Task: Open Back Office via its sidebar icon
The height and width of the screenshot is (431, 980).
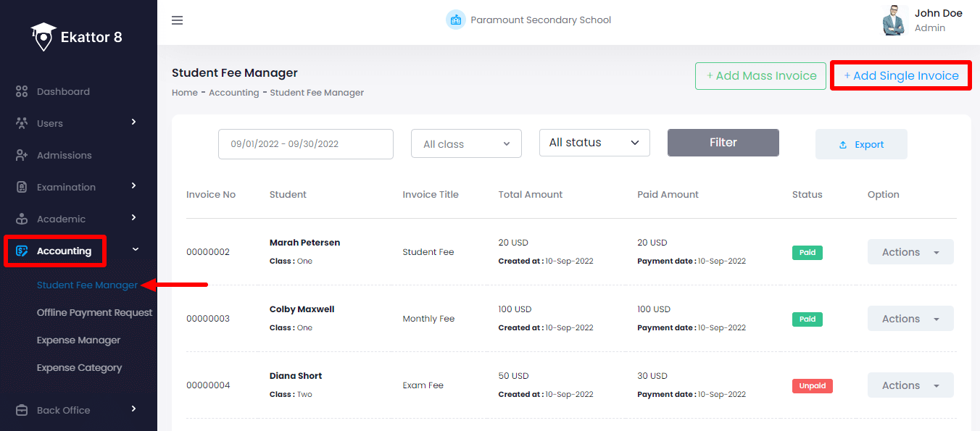Action: 20,410
